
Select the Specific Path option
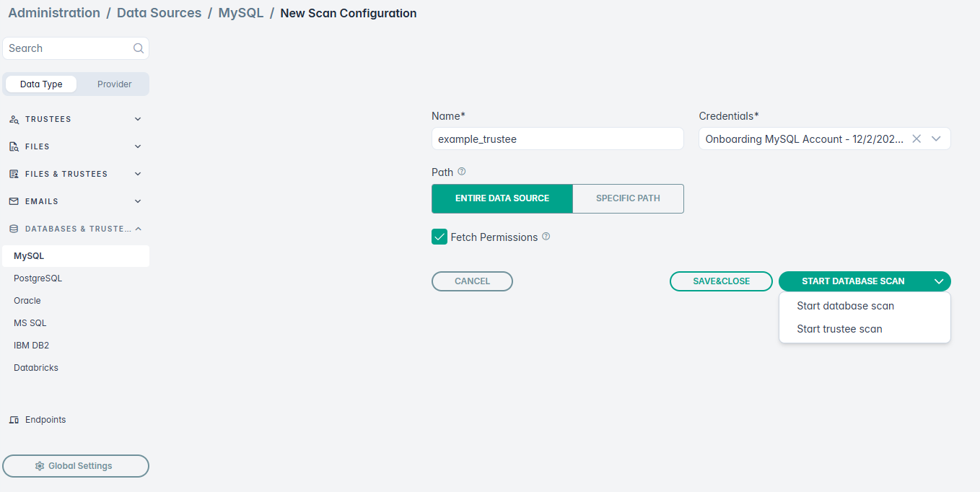(x=628, y=198)
